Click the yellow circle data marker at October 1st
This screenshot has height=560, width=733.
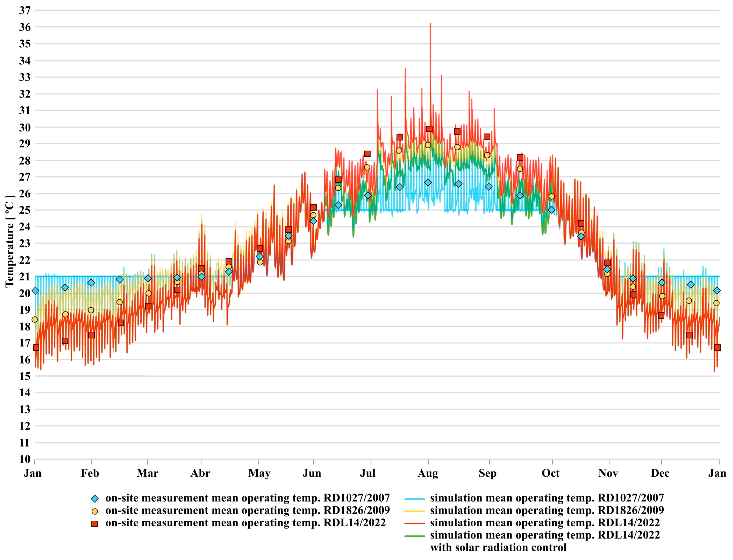tap(552, 196)
